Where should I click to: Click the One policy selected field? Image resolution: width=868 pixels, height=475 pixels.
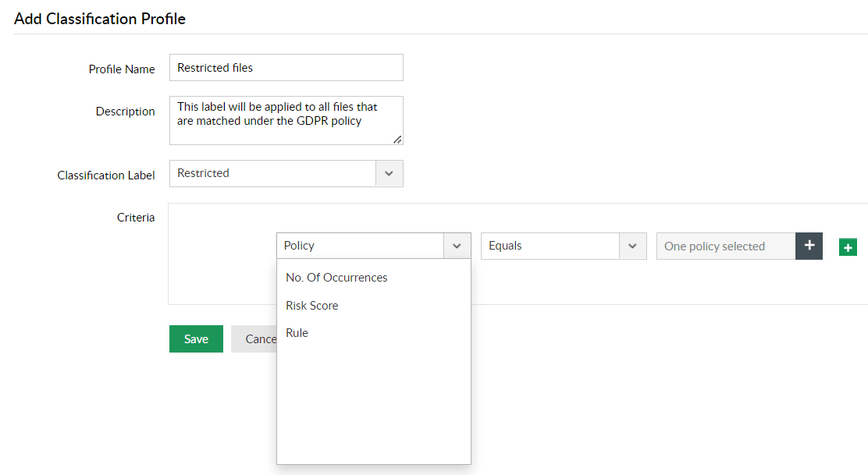[x=725, y=246]
